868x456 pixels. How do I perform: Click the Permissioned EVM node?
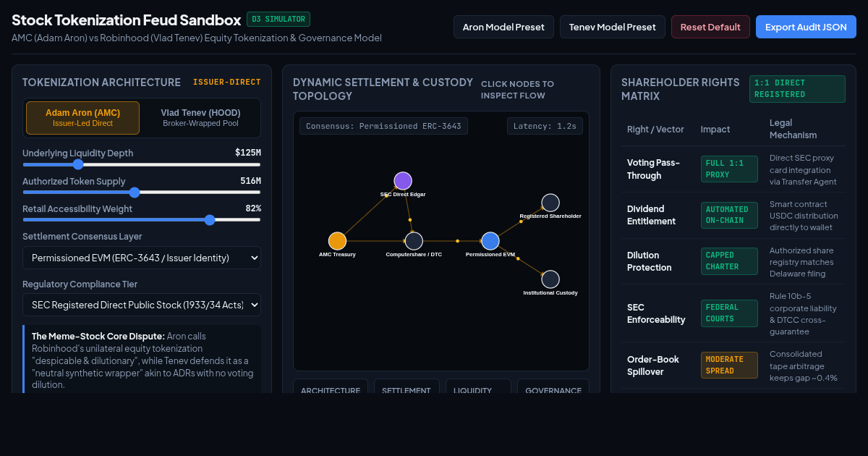coord(490,241)
